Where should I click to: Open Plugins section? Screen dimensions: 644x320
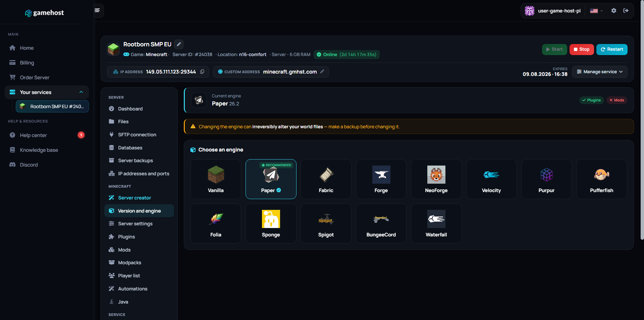click(139, 237)
